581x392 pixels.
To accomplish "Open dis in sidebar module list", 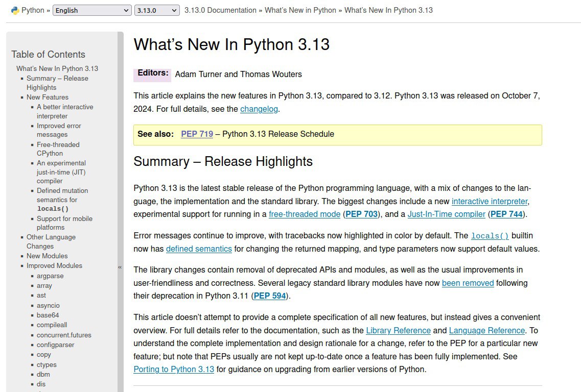I will pyautogui.click(x=41, y=384).
